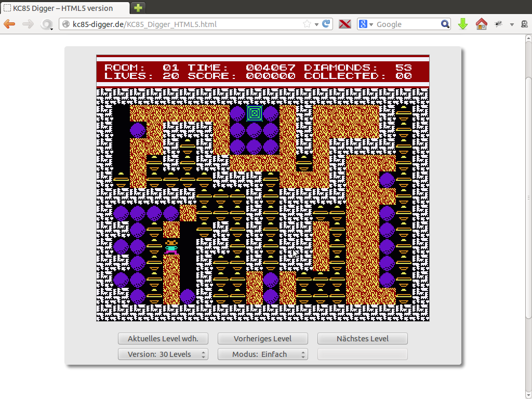The height and width of the screenshot is (399, 532).
Task: Go back with the orange arrow
Action: pos(9,24)
